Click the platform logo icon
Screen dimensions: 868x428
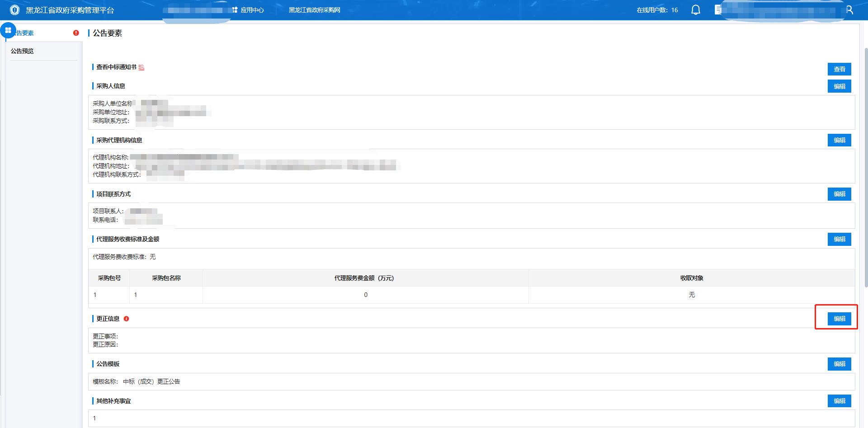[14, 10]
